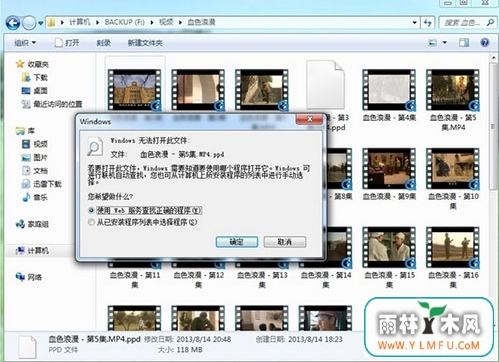This screenshot has width=499, height=362.
Task: Click the help question mark icon
Action: (x=485, y=43)
